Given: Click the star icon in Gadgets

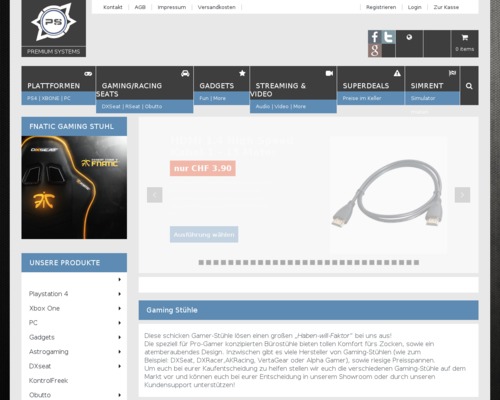Looking at the screenshot, I should 242,73.
